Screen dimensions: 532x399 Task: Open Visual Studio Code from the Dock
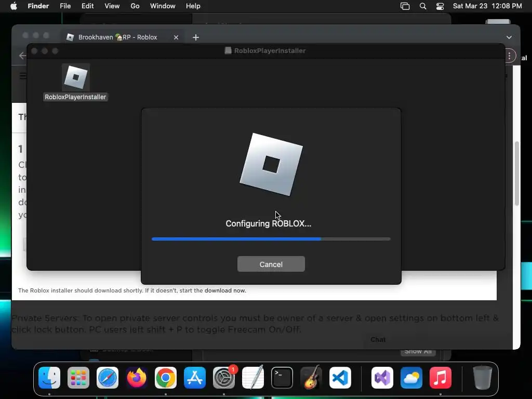tap(340, 378)
